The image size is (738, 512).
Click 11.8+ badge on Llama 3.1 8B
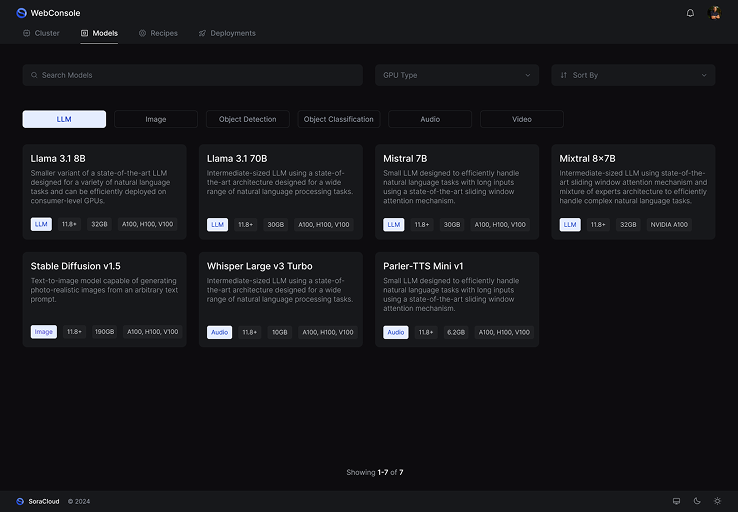click(x=69, y=224)
